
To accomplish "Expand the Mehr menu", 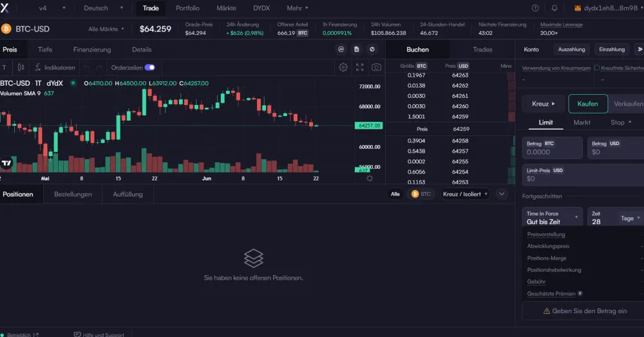I will pyautogui.click(x=298, y=8).
